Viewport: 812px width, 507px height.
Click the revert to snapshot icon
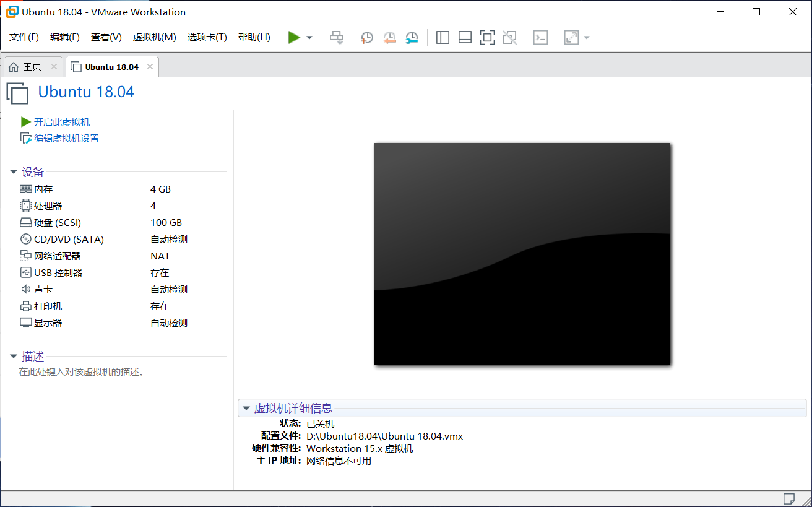389,38
